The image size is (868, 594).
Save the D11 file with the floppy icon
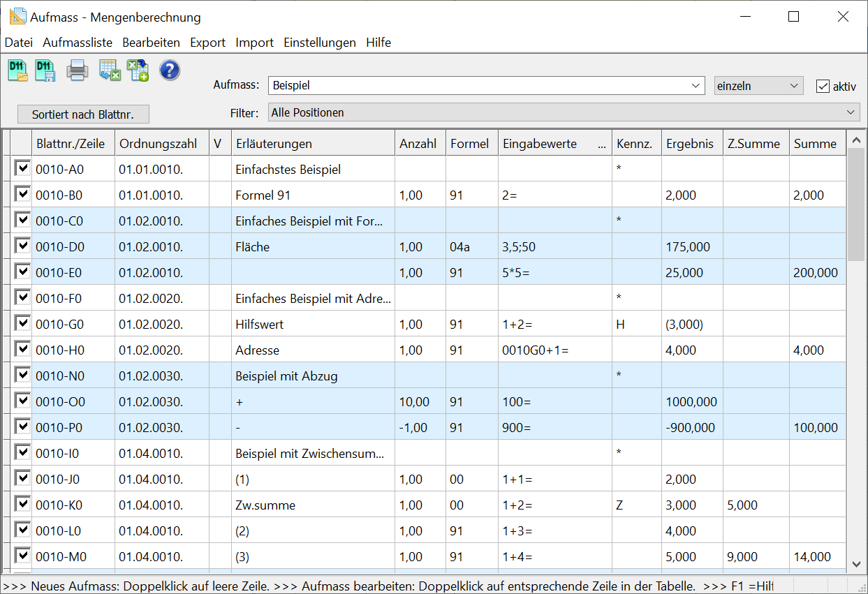(x=45, y=70)
